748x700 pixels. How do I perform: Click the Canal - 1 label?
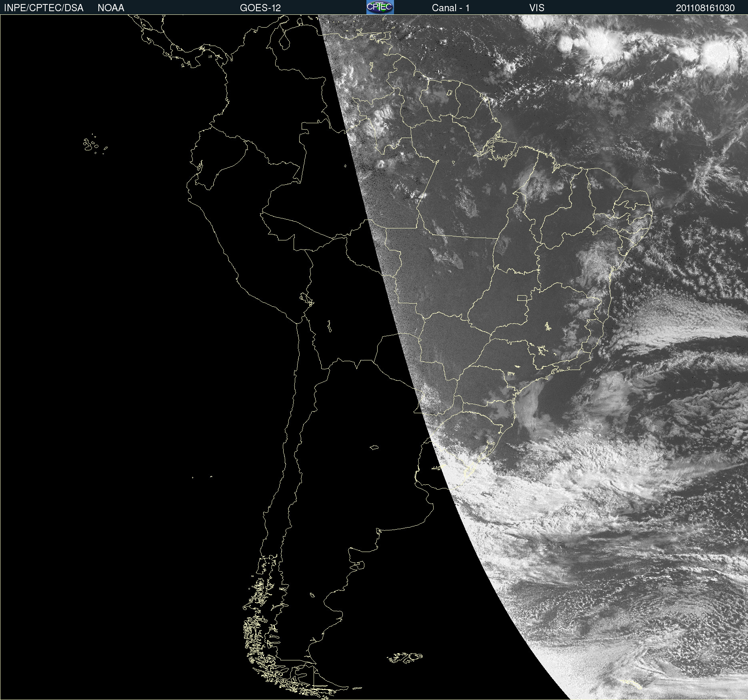451,8
